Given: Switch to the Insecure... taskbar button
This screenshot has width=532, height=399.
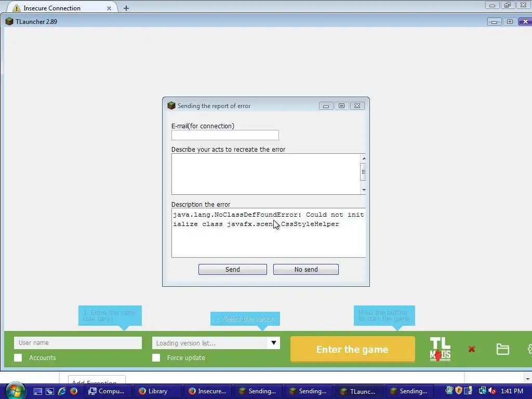Looking at the screenshot, I should pyautogui.click(x=208, y=391).
